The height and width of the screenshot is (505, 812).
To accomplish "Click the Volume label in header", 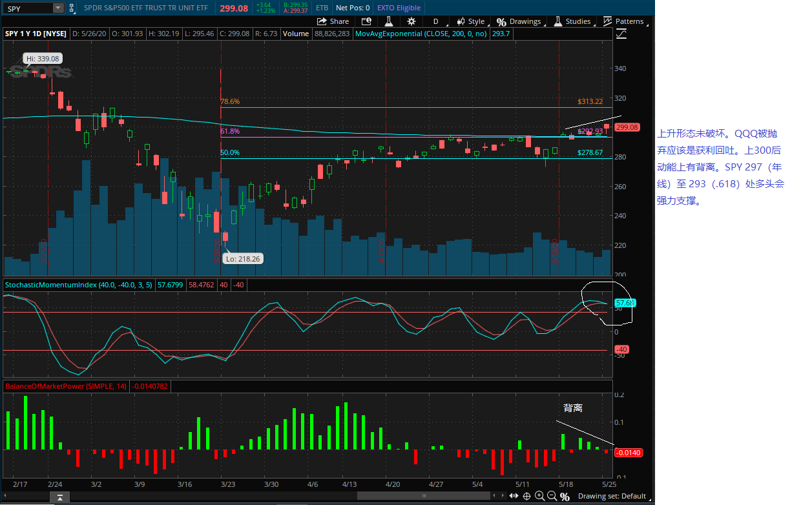I will coord(295,34).
